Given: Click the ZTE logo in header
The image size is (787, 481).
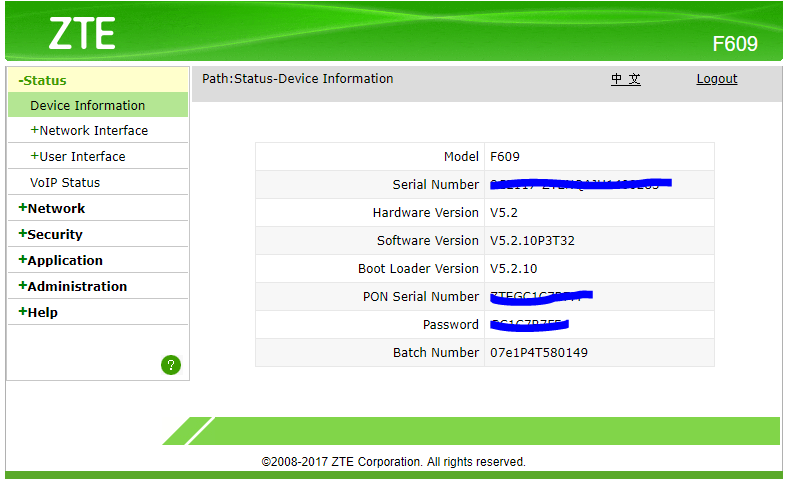Looking at the screenshot, I should point(82,34).
